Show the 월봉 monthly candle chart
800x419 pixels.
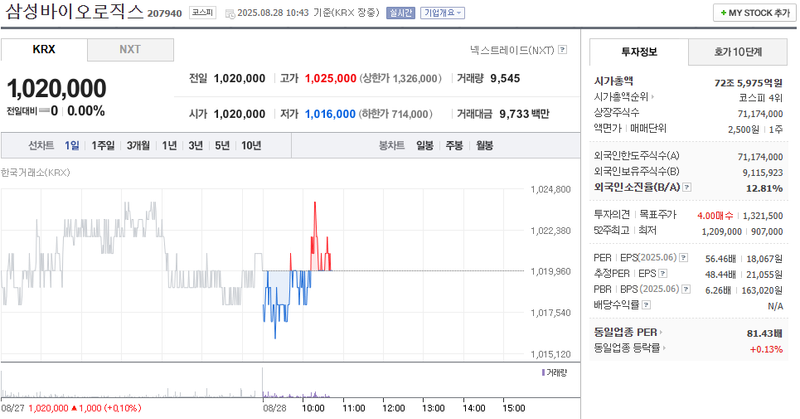[485, 145]
